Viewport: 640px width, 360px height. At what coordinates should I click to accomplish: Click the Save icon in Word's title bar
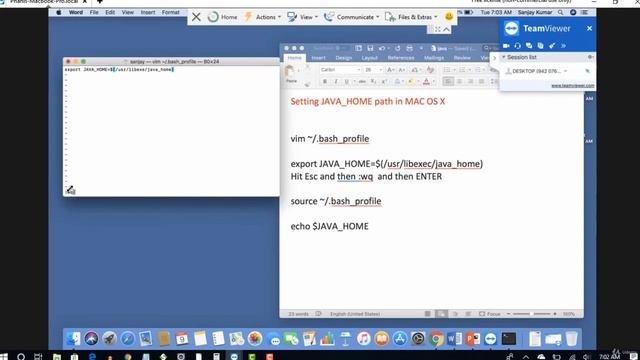coord(370,48)
